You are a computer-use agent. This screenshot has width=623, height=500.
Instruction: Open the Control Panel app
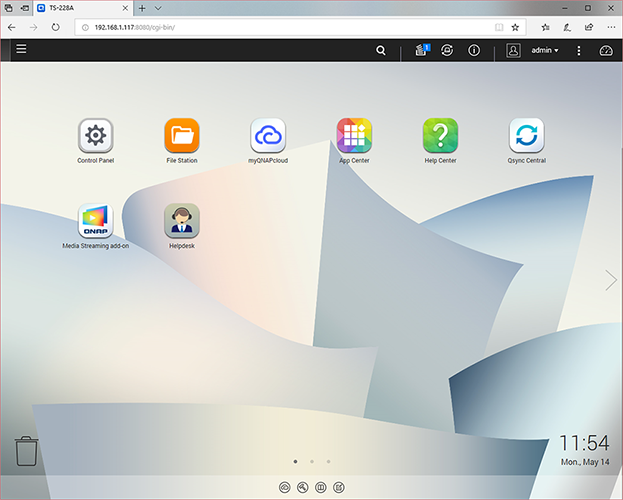(x=95, y=136)
